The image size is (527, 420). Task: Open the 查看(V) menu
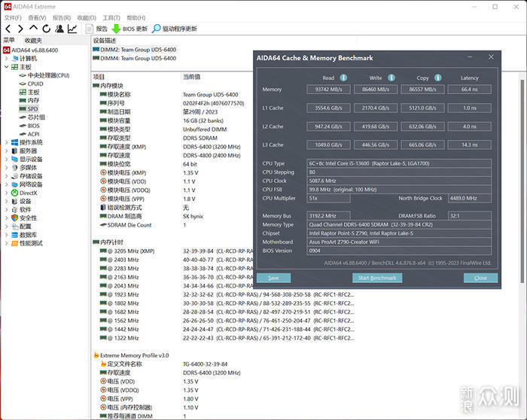(37, 17)
